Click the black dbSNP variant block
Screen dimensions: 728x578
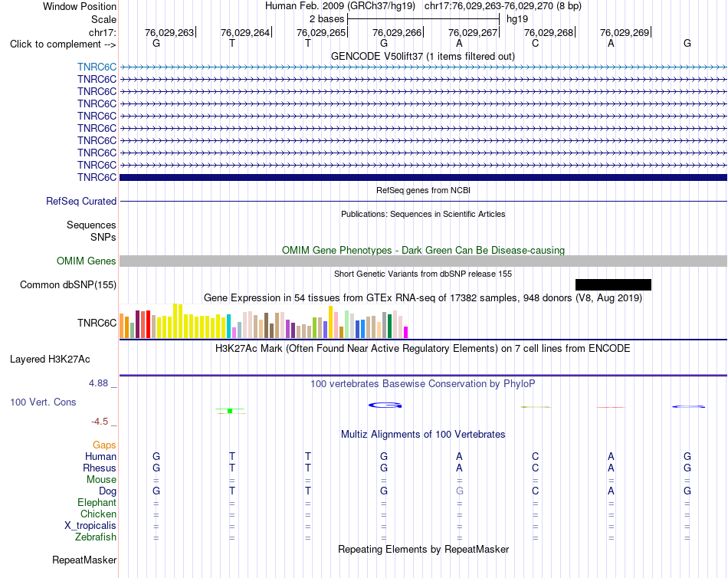click(x=613, y=285)
